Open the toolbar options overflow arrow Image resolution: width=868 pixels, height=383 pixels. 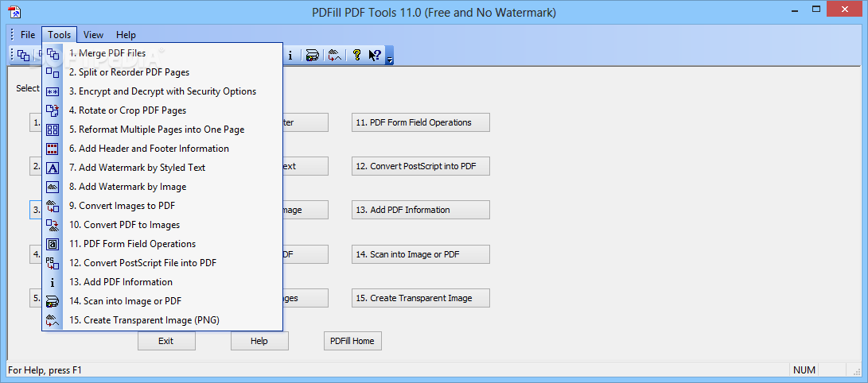[390, 56]
